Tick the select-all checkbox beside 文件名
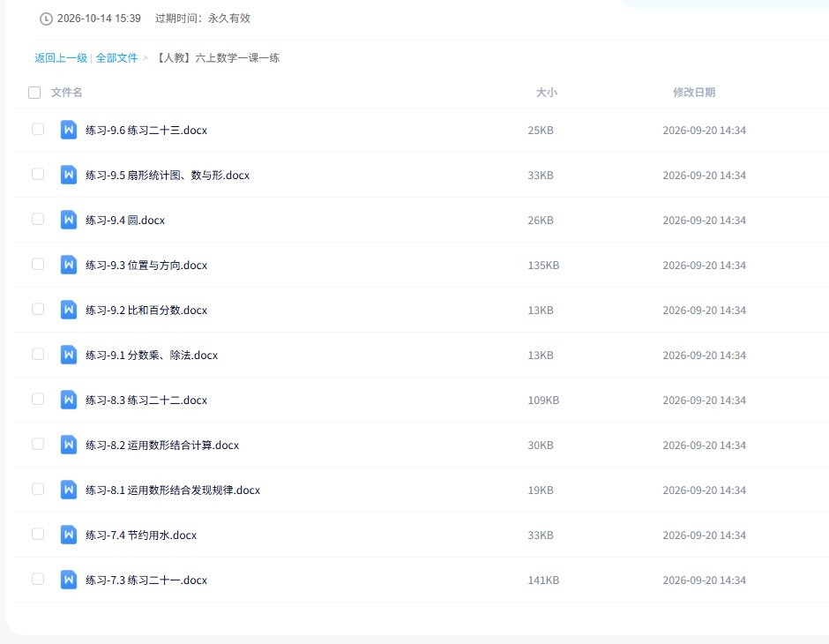 pos(34,93)
